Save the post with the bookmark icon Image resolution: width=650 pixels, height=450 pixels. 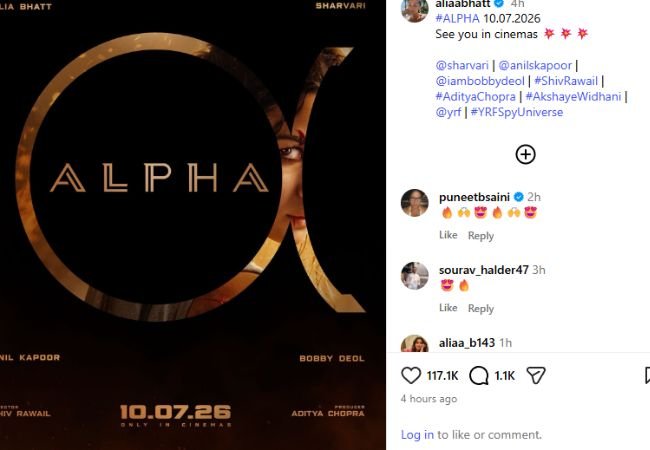[647, 375]
